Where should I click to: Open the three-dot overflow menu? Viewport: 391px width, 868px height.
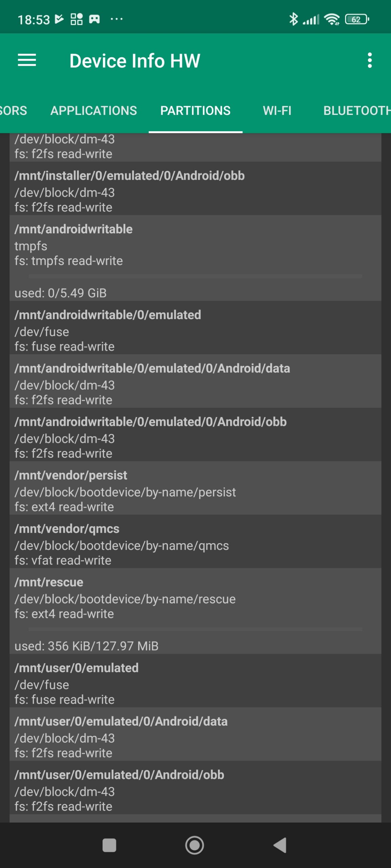pyautogui.click(x=370, y=60)
